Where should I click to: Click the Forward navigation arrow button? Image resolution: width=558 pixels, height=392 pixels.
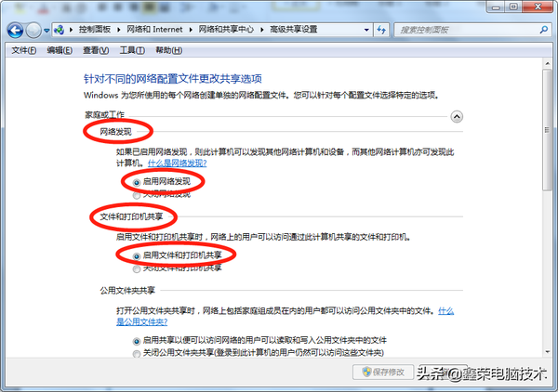tap(33, 30)
